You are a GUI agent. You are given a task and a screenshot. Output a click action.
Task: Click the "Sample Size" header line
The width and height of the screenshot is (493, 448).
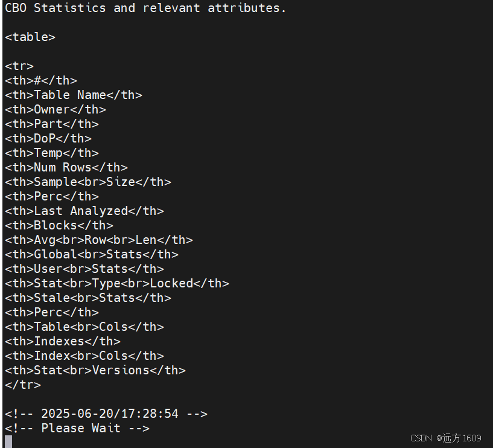(88, 182)
